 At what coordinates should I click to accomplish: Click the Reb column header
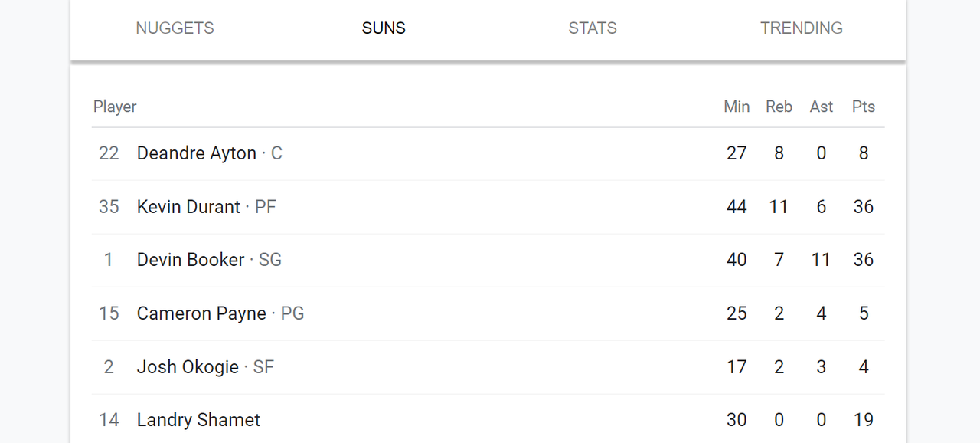coord(779,107)
